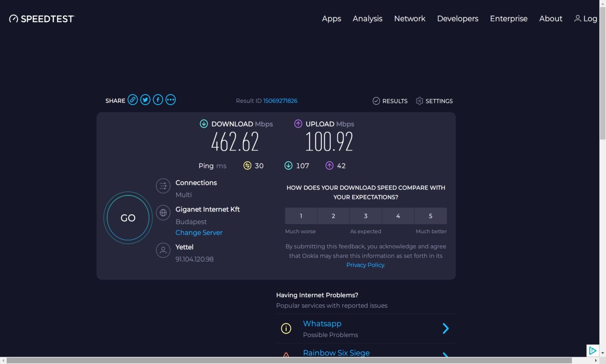The width and height of the screenshot is (606, 364).
Task: Click scrollbar left arrow
Action: tap(3, 360)
